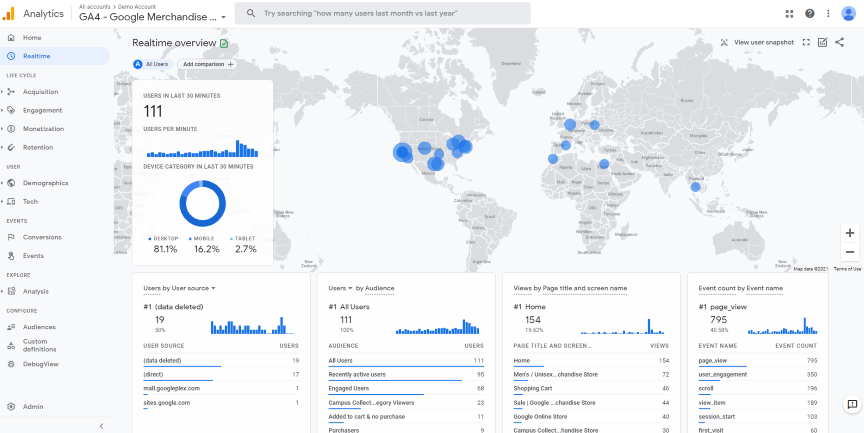This screenshot has width=864, height=433.
Task: Click the search input field
Action: [390, 14]
